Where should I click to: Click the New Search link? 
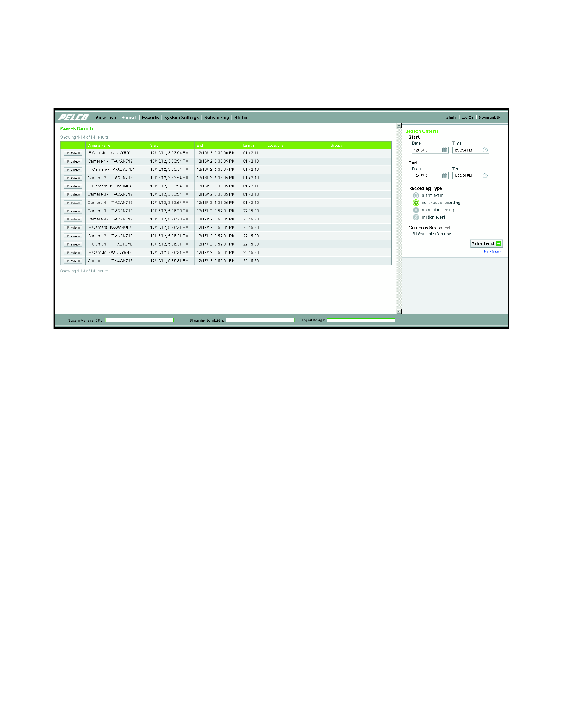pyautogui.click(x=493, y=251)
